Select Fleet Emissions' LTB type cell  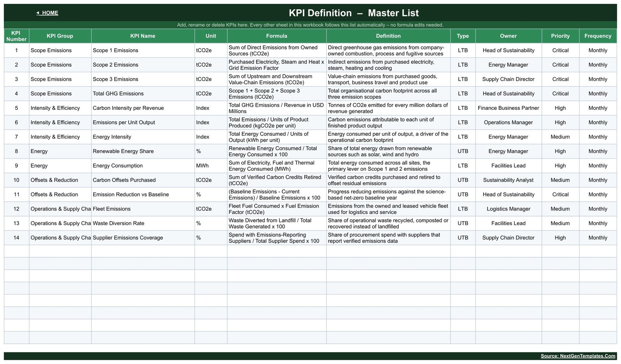point(463,209)
